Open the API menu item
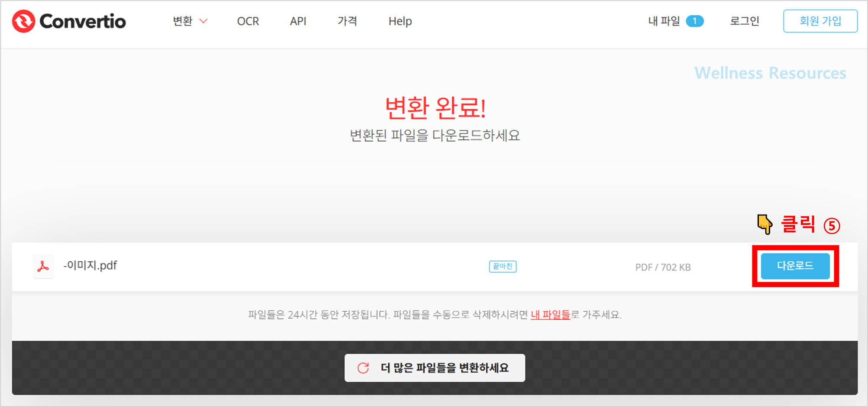 pyautogui.click(x=298, y=21)
